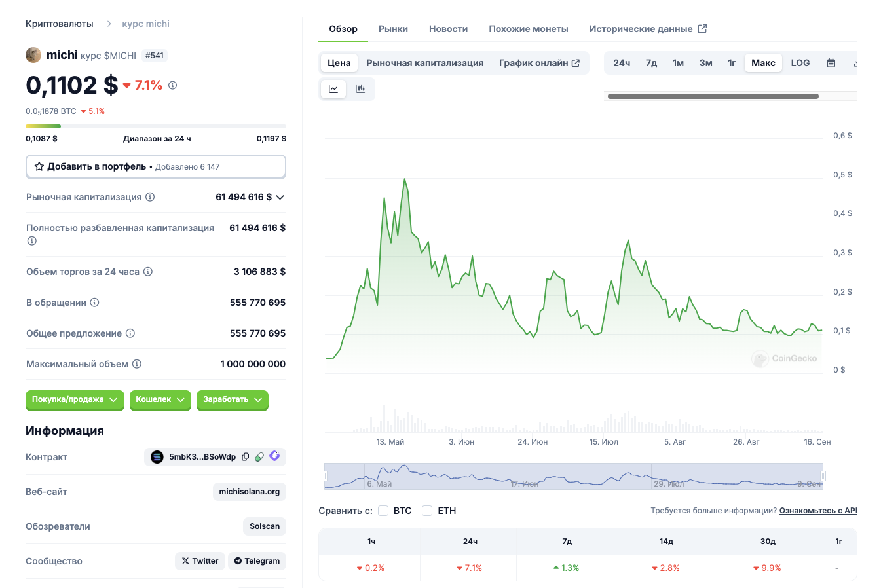Click the Максимальный объем value 1 000 000 000
881x588 pixels.
click(x=253, y=364)
